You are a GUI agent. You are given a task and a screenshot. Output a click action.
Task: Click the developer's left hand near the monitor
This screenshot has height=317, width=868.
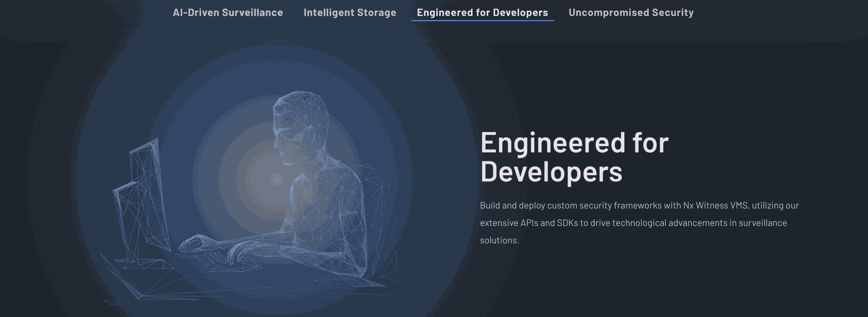pyautogui.click(x=194, y=243)
